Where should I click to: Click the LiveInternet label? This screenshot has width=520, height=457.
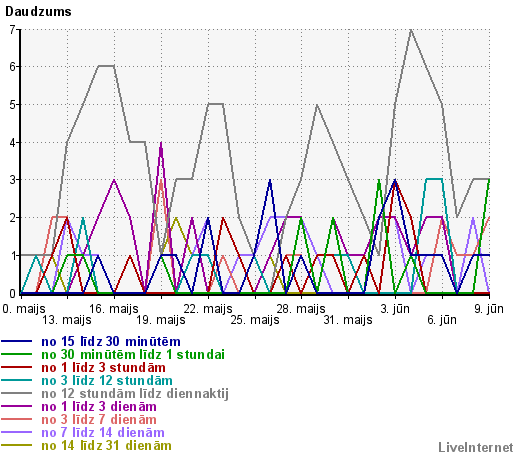click(x=476, y=447)
